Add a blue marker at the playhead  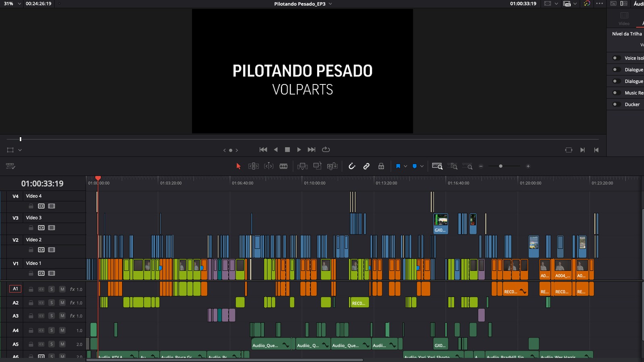(415, 166)
